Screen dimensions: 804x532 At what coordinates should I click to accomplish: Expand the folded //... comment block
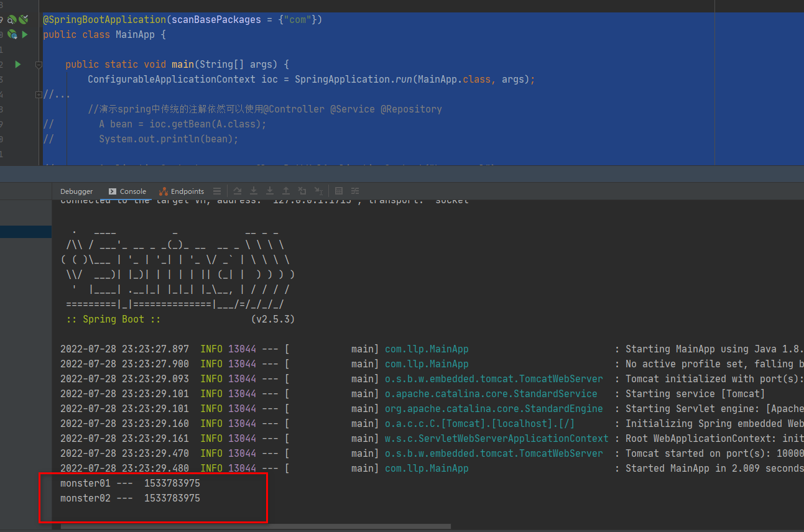[x=39, y=94]
